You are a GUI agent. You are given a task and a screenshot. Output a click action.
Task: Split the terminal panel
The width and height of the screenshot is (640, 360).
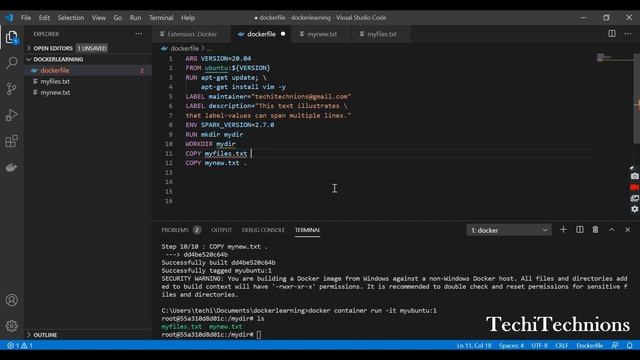point(580,230)
